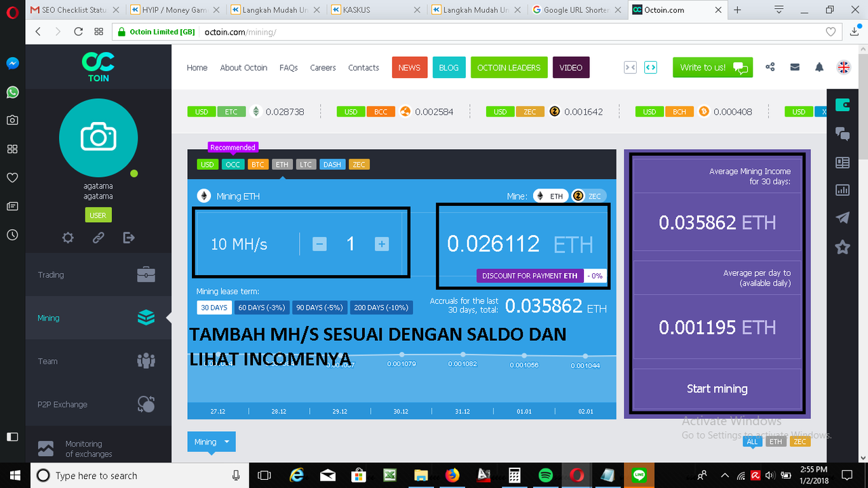Select 200 DAYS (-10%) lease term
The width and height of the screenshot is (868, 488).
coord(381,307)
